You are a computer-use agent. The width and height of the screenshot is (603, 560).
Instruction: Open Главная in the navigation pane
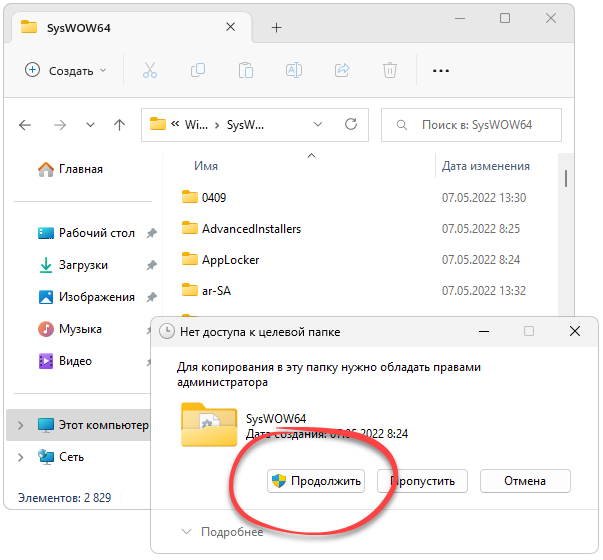click(x=71, y=169)
